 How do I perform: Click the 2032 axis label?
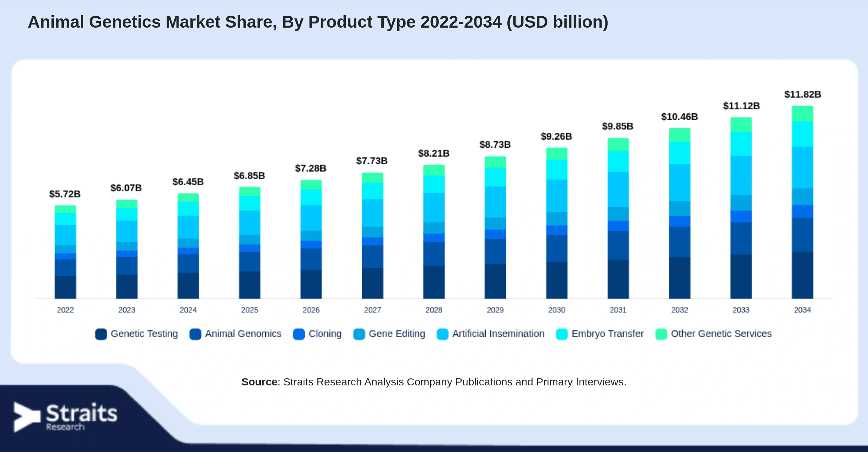click(x=680, y=310)
